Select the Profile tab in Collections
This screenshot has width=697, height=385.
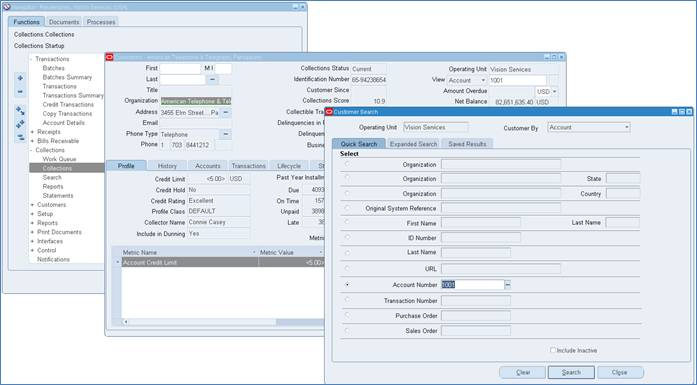click(x=126, y=166)
